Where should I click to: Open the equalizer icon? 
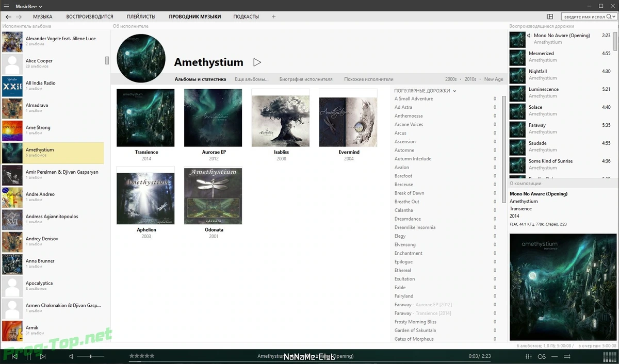tap(528, 356)
